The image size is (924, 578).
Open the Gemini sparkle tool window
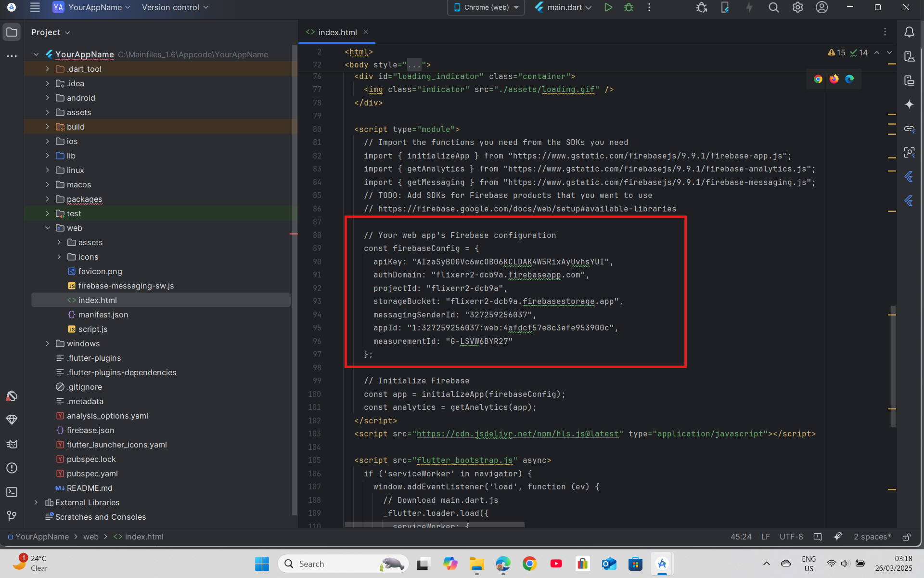click(x=909, y=105)
